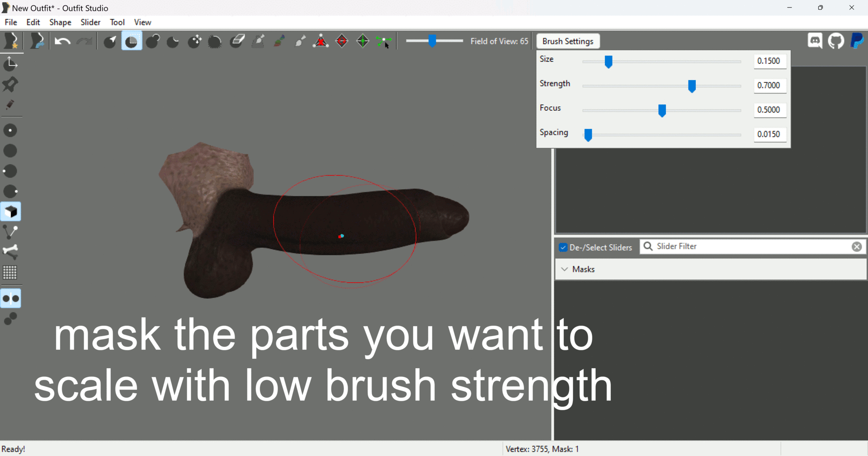Open the GitHub link icon
This screenshot has height=456, width=868.
coord(836,41)
